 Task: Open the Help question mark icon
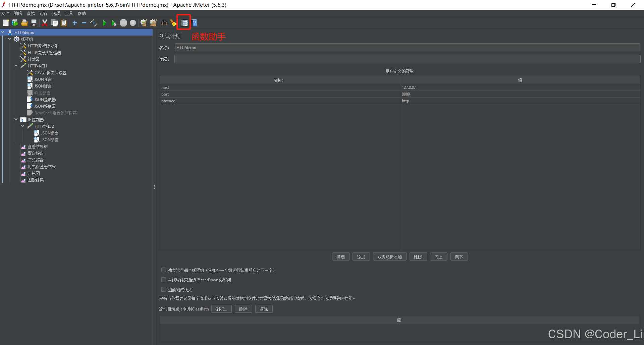click(x=195, y=23)
